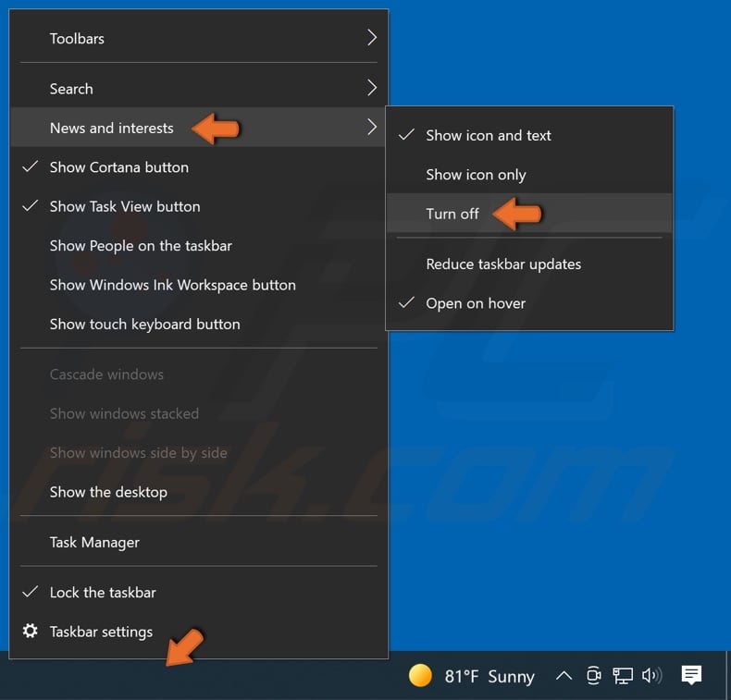Click disabled Show windows side by side
The image size is (731, 700).
(199, 453)
